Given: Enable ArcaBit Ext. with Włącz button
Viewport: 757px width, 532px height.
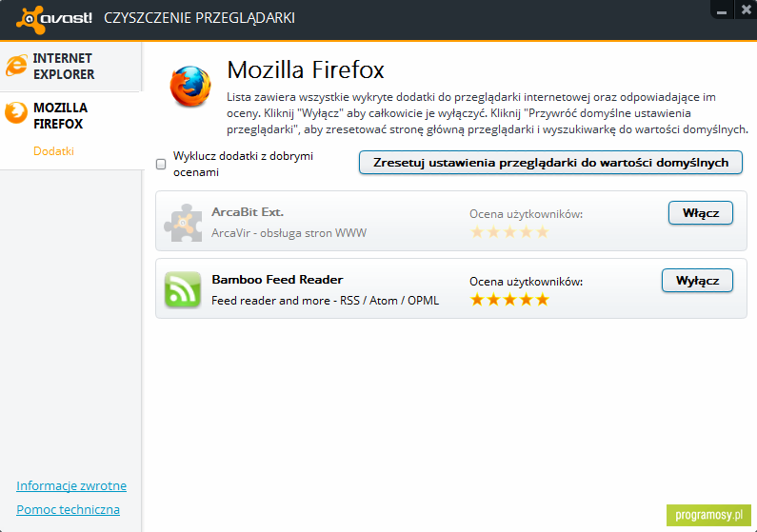Looking at the screenshot, I should (x=701, y=212).
